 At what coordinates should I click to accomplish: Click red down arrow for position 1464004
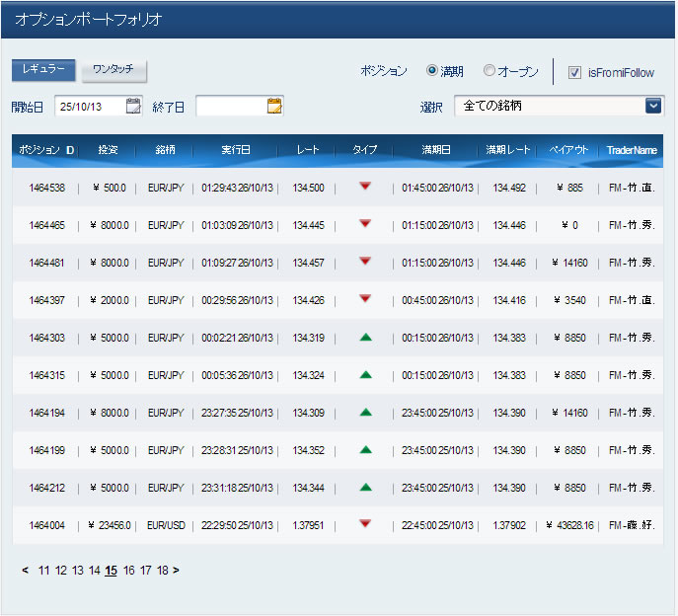(x=365, y=524)
